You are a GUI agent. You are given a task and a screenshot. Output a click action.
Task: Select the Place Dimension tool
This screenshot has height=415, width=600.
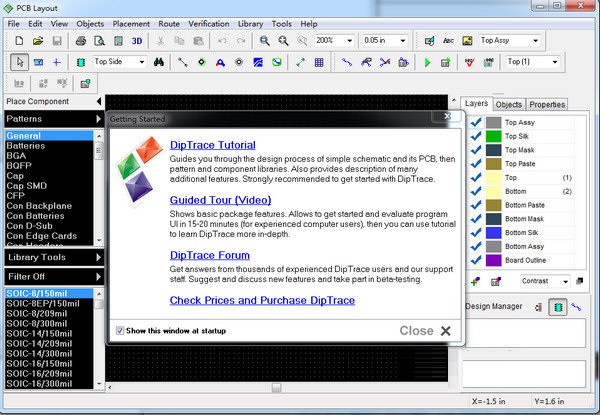click(x=300, y=62)
